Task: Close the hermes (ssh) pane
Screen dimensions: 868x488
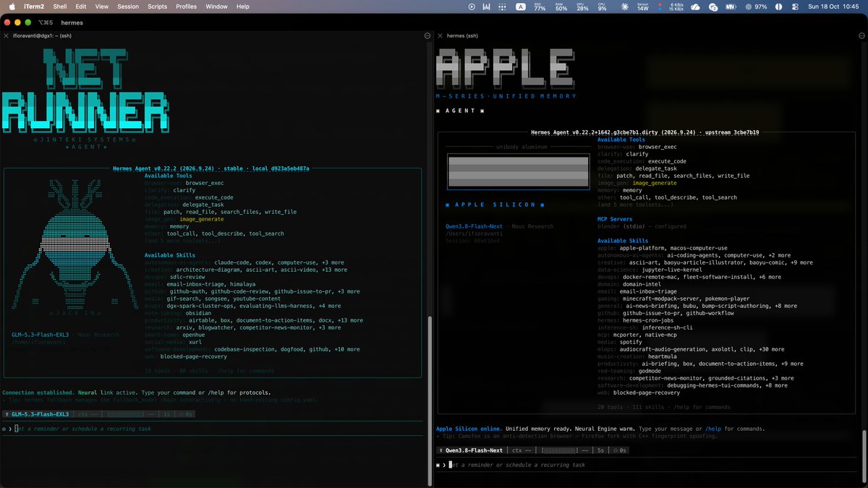Action: pos(441,35)
